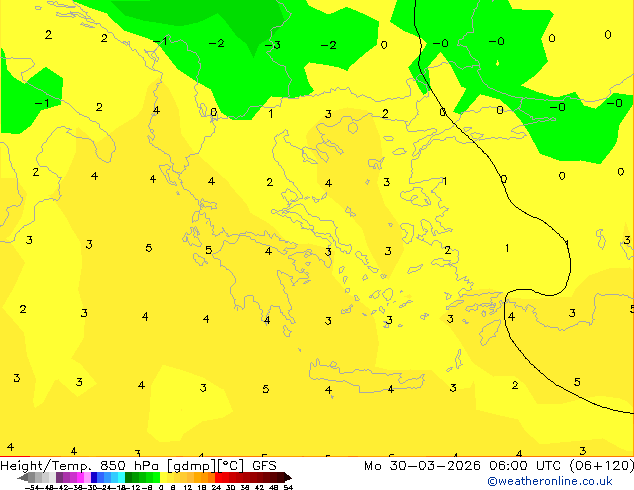This screenshot has width=634, height=490.
Task: Click the '-54' label at the legend's left end
Action: click(x=34, y=487)
